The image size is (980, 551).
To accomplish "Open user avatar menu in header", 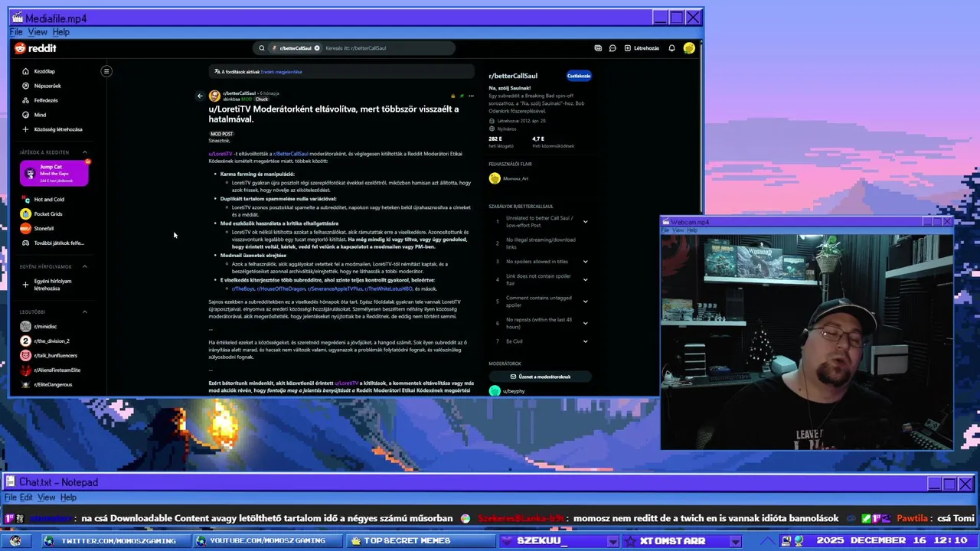I will point(689,48).
